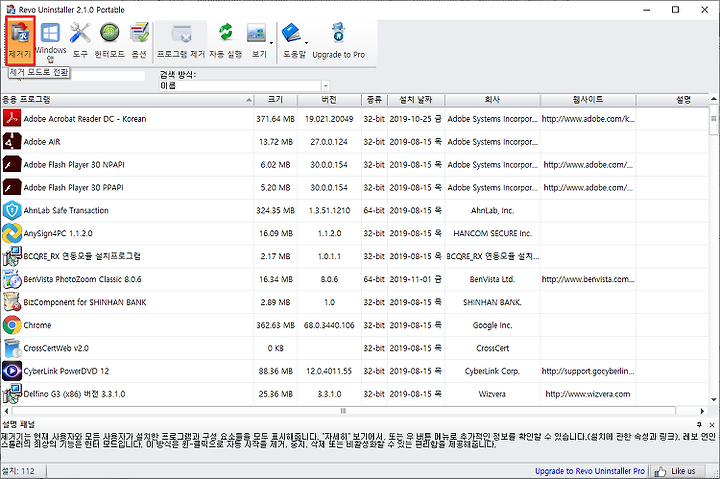Click Upgrade to Revo Uninstaller Pro link

(590, 471)
